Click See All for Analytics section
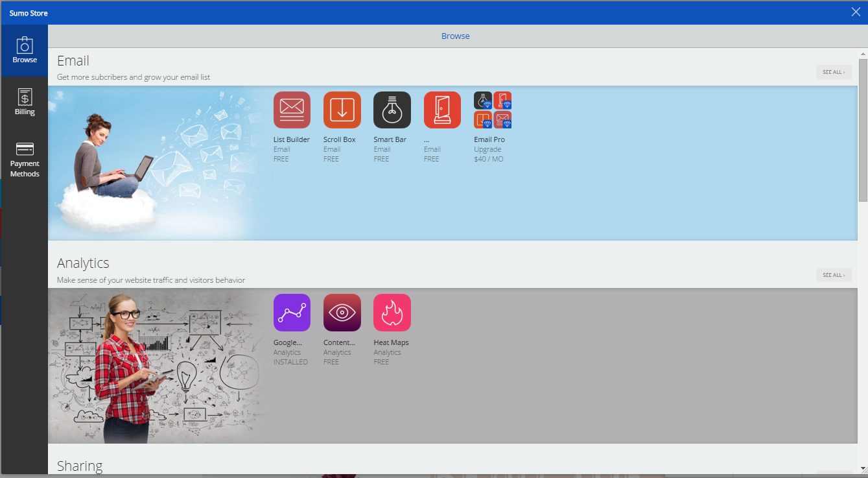The width and height of the screenshot is (868, 478). (x=834, y=275)
